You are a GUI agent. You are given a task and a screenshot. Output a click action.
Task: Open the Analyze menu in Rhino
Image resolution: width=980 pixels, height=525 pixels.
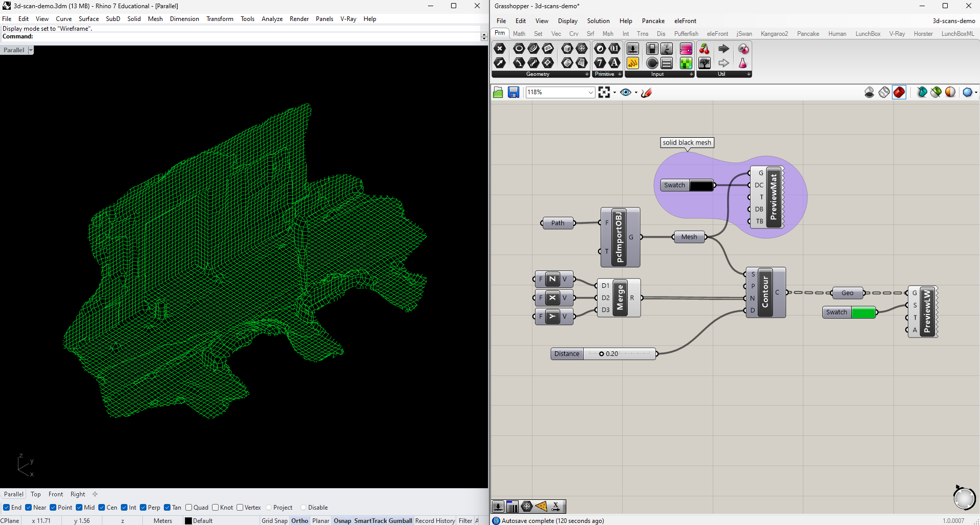point(272,19)
